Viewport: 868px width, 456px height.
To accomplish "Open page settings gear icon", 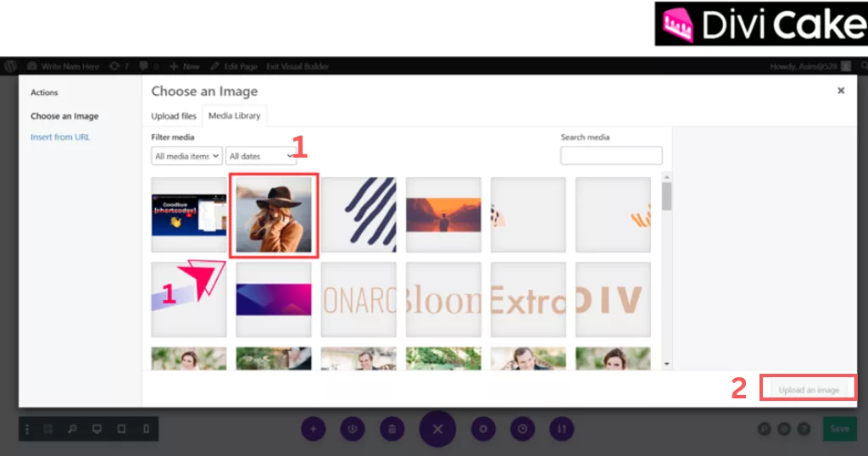I will [483, 429].
